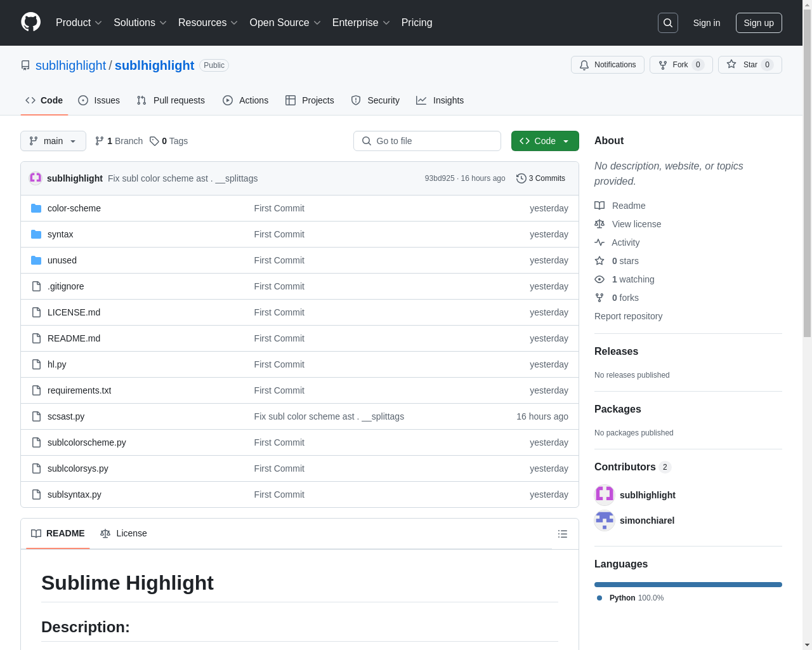The image size is (812, 650).
Task: Click the branch icon beside 1 Branch
Action: (x=100, y=141)
